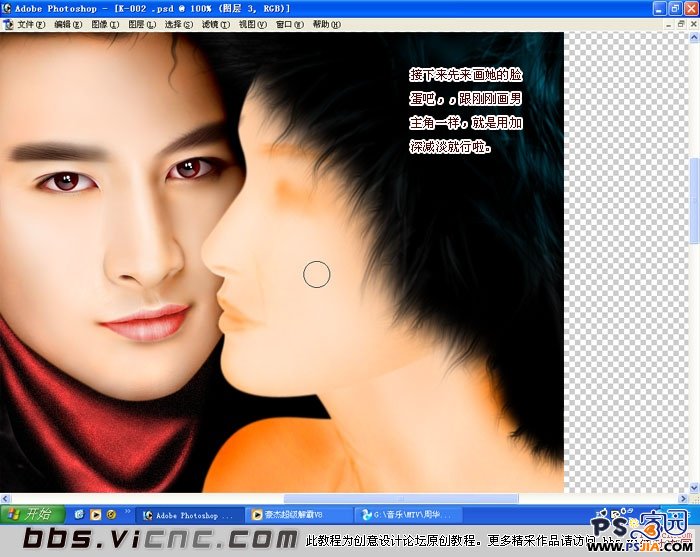Click the document icon beside 文件 menu
Screen dimensions: 700x557
[x=8, y=25]
